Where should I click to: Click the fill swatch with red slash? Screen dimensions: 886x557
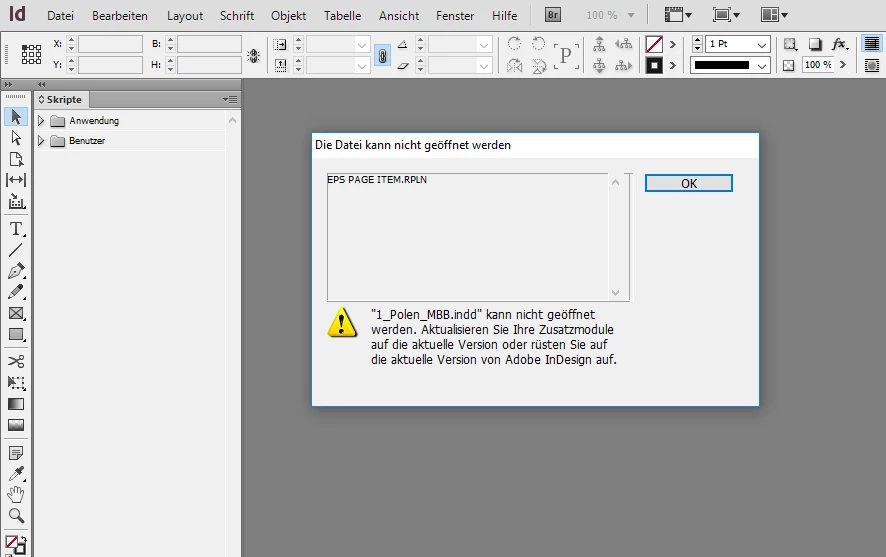[654, 43]
